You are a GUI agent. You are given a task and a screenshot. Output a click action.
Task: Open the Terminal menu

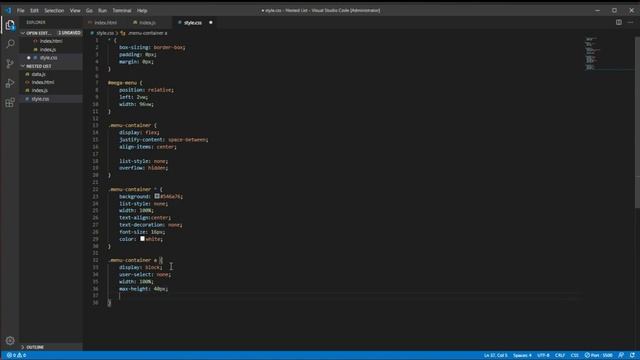point(122,10)
